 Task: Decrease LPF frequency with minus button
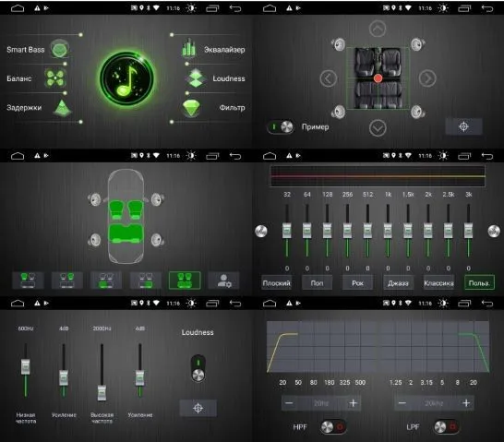point(402,403)
